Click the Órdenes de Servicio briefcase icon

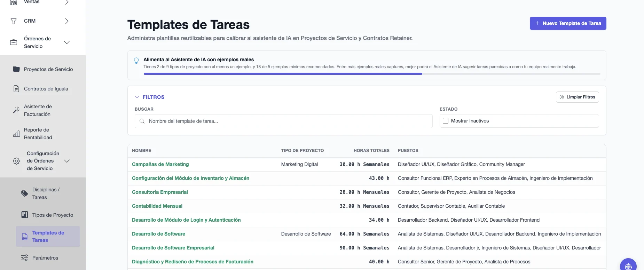tap(14, 42)
